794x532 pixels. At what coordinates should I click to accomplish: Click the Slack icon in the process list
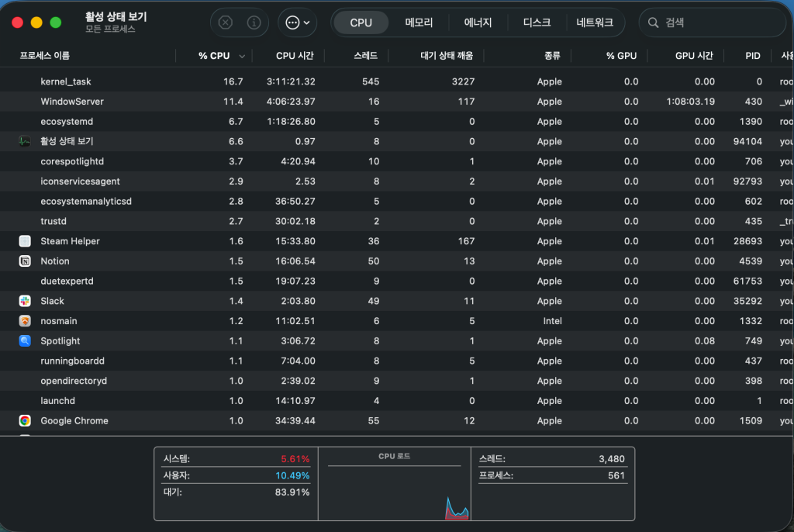pos(25,301)
